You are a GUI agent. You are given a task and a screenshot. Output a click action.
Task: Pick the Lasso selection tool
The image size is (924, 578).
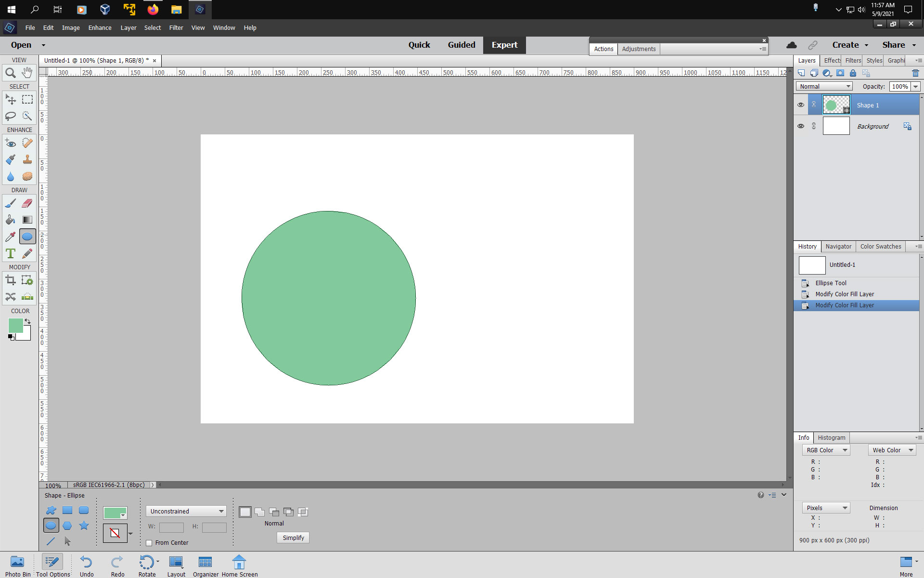pyautogui.click(x=10, y=116)
